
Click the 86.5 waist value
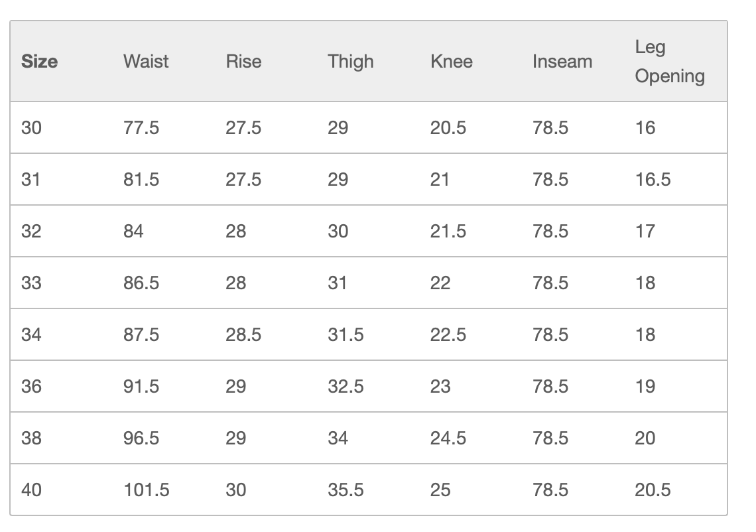141,283
